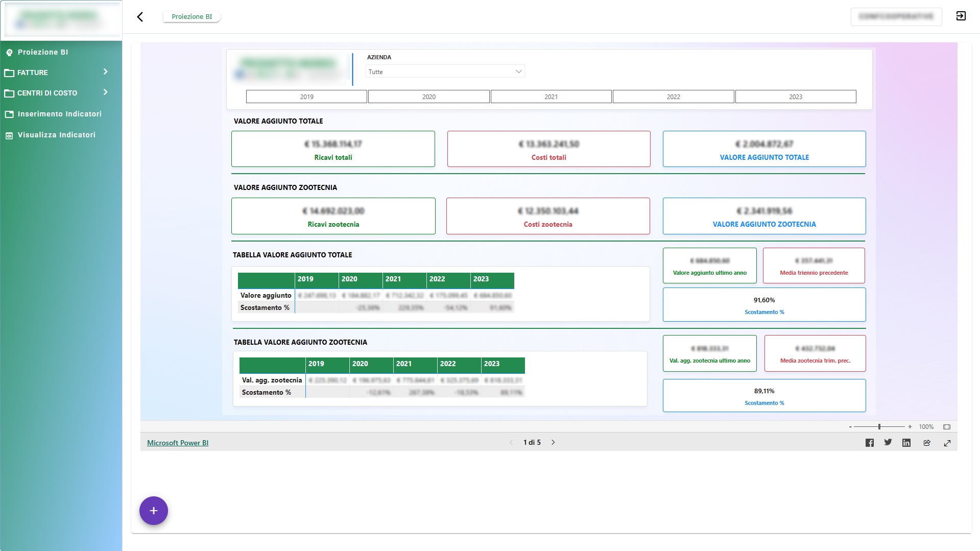
Task: Toggle the 2021 year filter
Action: [x=551, y=97]
